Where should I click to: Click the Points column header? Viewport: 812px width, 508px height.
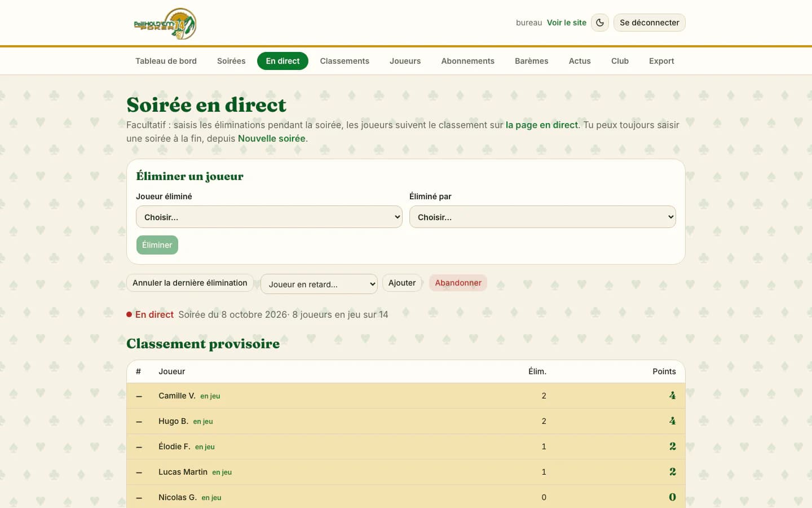pyautogui.click(x=664, y=371)
